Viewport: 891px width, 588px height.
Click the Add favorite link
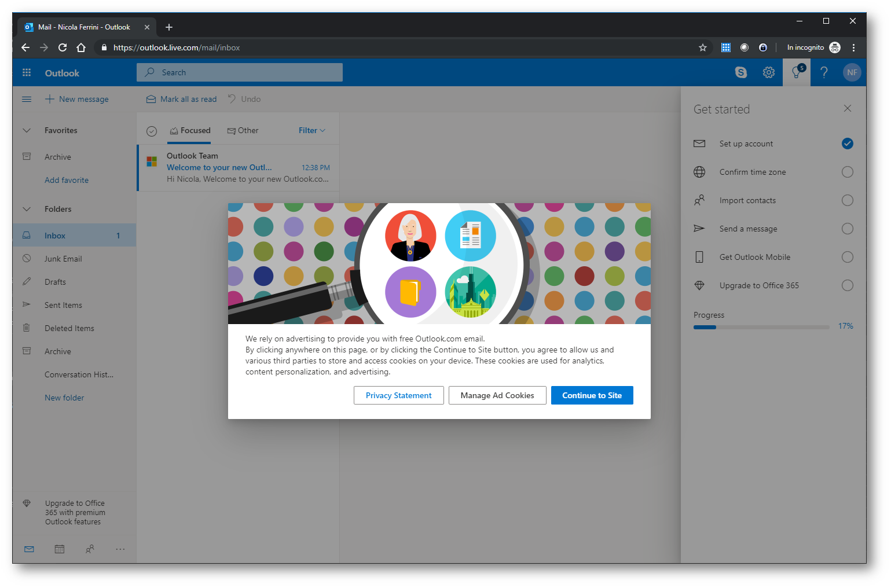(x=67, y=180)
